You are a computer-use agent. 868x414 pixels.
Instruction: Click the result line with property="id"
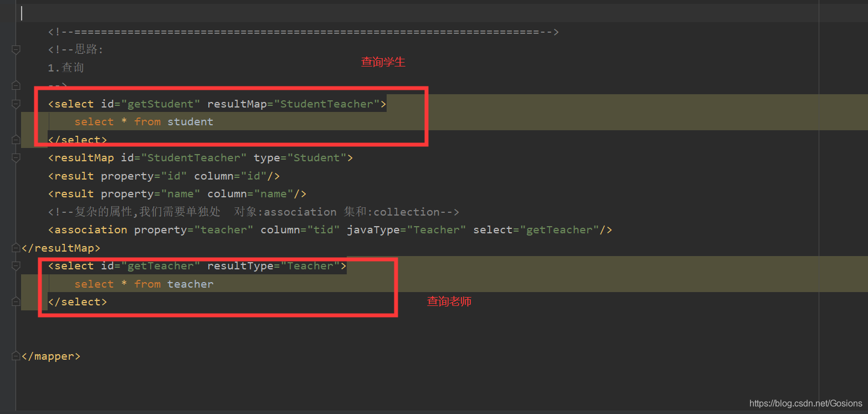[x=164, y=176]
